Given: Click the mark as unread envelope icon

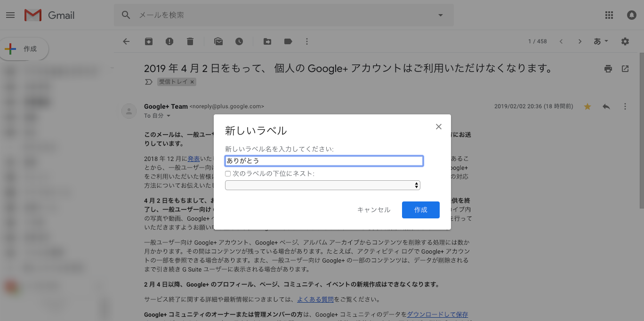Looking at the screenshot, I should 218,41.
